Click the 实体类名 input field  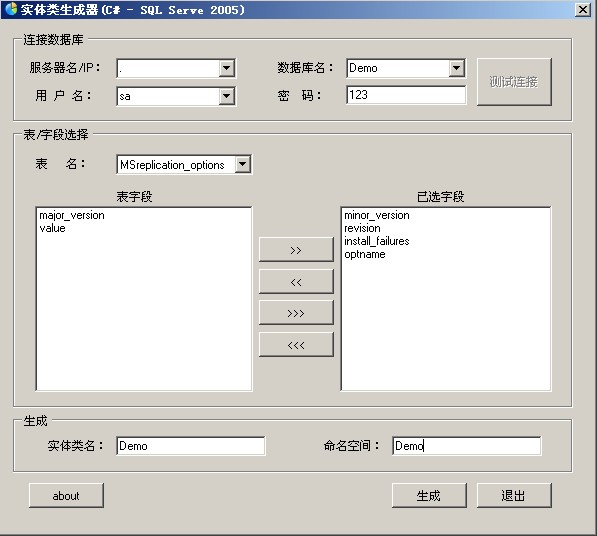tap(191, 446)
